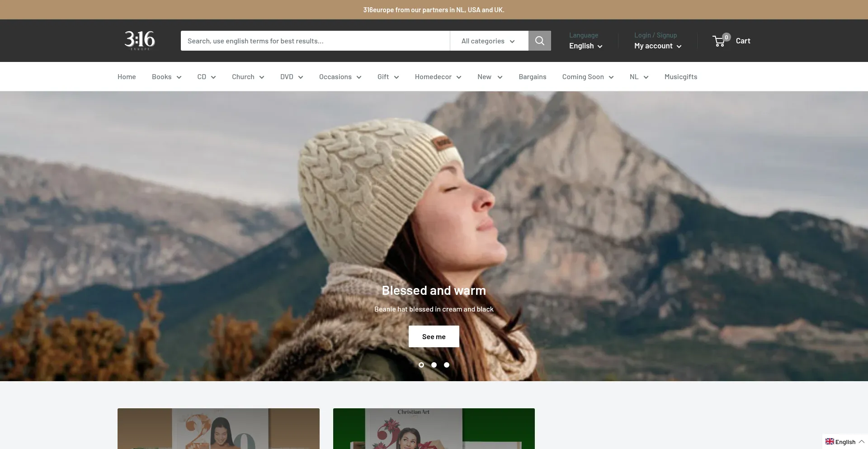Screen dimensions: 868x449
Task: Select the first slideshow dot
Action: pos(421,365)
